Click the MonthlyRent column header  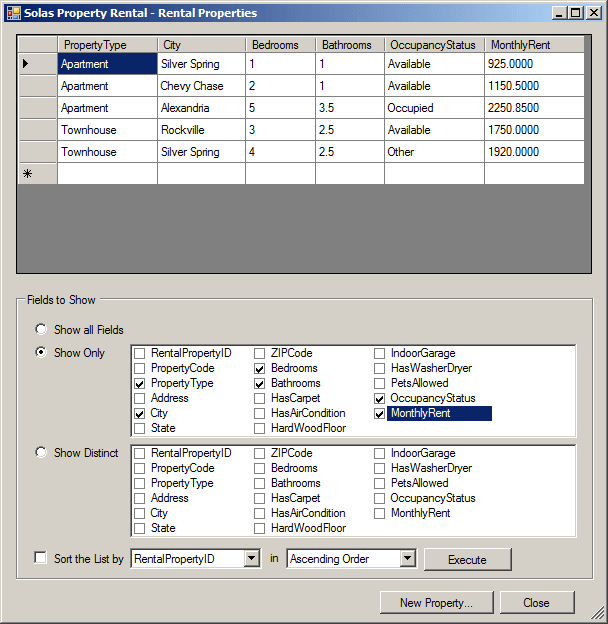click(534, 45)
